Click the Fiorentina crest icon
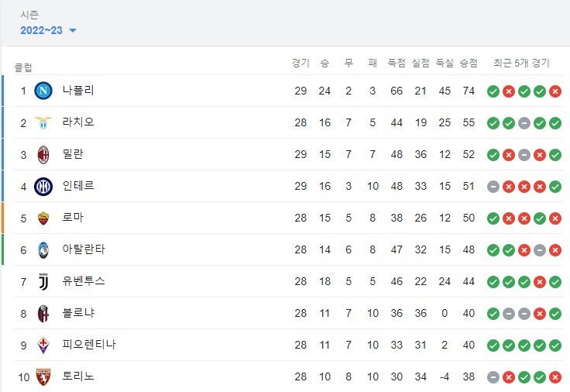Viewport: 570px width, 392px height. (x=43, y=345)
